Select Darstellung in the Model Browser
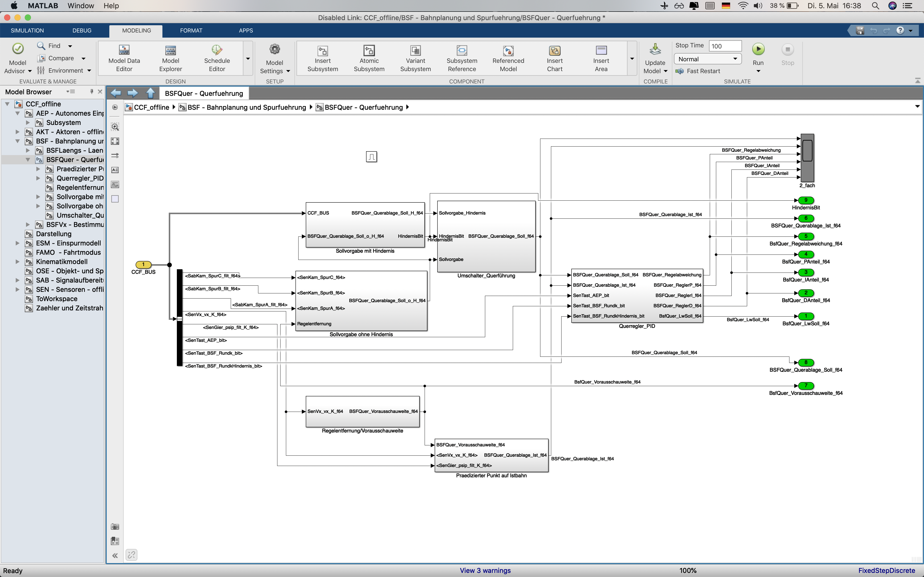 tap(53, 234)
